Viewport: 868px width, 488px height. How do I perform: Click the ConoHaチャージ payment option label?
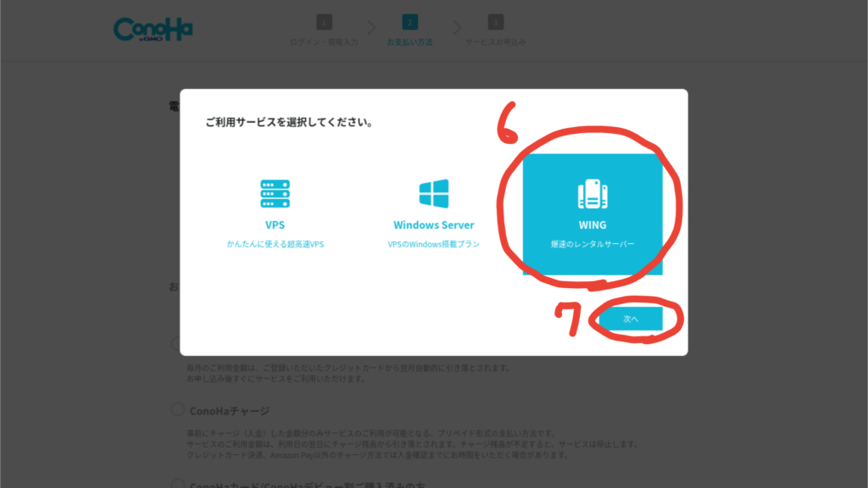pos(230,411)
